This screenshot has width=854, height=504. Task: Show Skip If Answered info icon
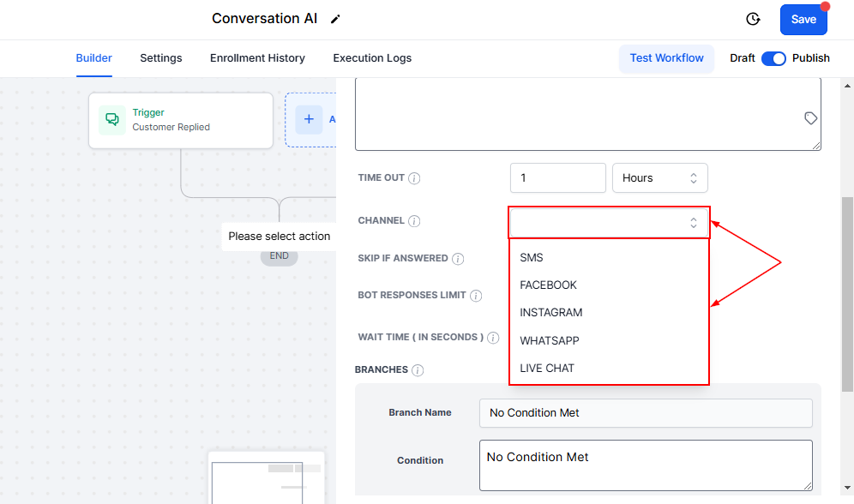[x=458, y=259]
